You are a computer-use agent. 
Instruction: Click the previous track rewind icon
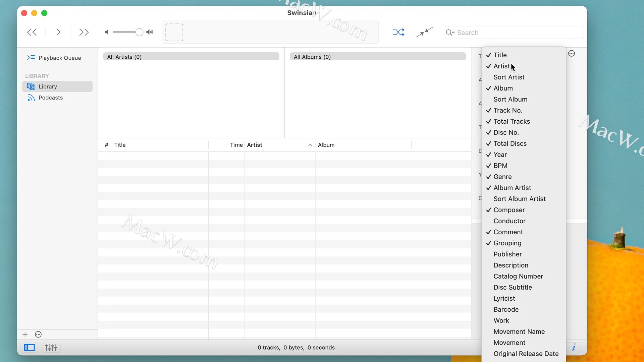click(32, 32)
